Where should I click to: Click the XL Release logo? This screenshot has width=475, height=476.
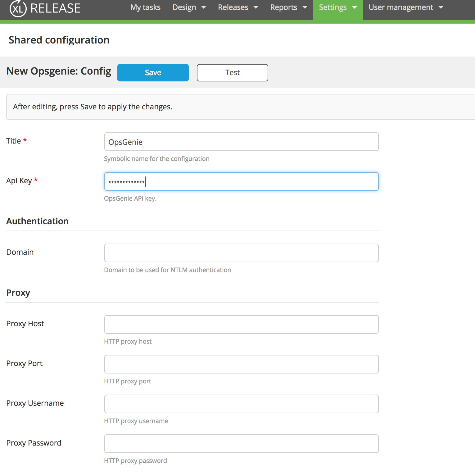pyautogui.click(x=45, y=8)
